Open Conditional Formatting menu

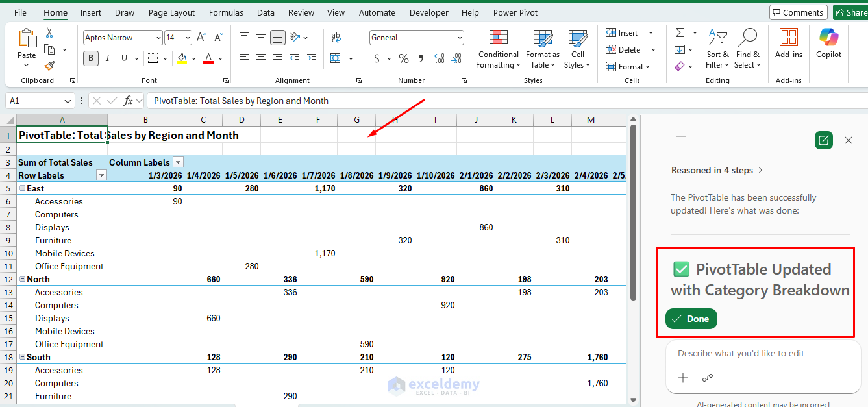pyautogui.click(x=498, y=49)
